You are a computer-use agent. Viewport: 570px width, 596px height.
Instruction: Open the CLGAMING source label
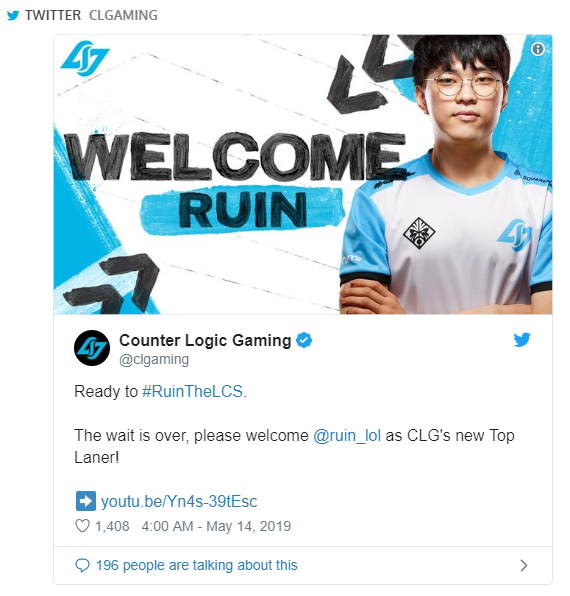tap(123, 15)
